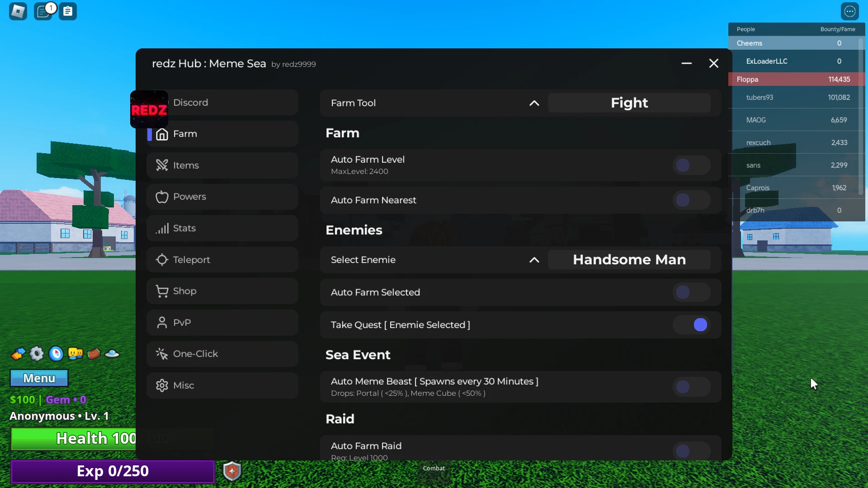Open the Handsome Man enemy dropdown

pos(629,260)
